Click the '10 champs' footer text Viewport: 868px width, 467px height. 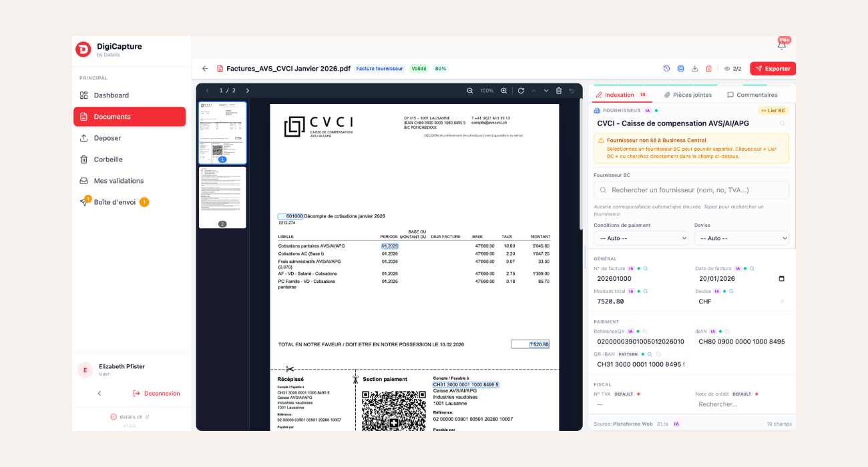(x=779, y=424)
